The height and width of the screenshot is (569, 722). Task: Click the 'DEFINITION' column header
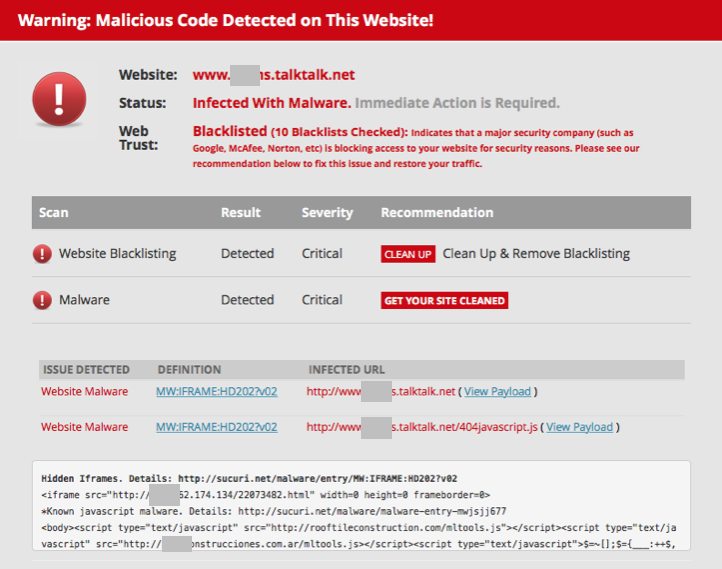[x=189, y=370]
